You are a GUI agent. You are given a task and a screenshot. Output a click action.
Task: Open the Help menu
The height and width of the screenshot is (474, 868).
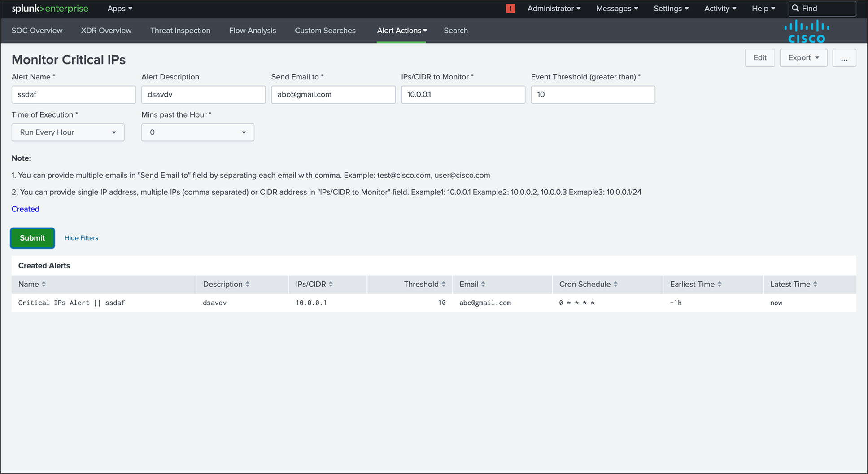click(763, 9)
